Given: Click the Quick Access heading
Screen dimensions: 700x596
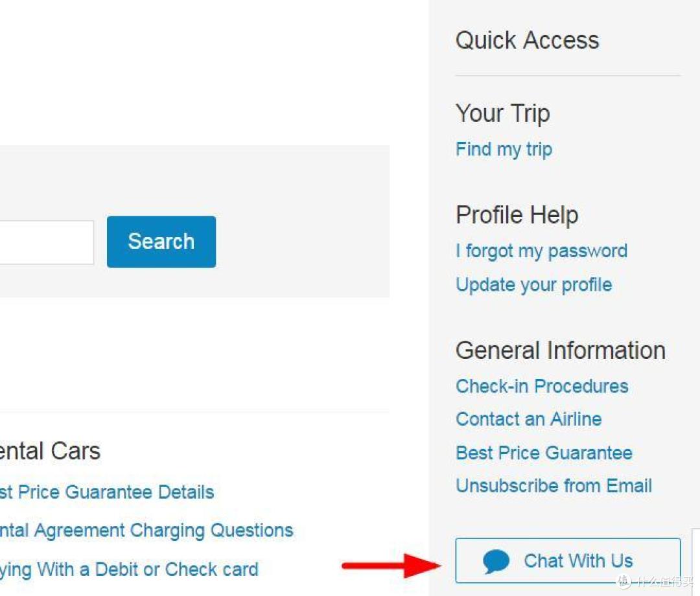Looking at the screenshot, I should click(x=527, y=40).
